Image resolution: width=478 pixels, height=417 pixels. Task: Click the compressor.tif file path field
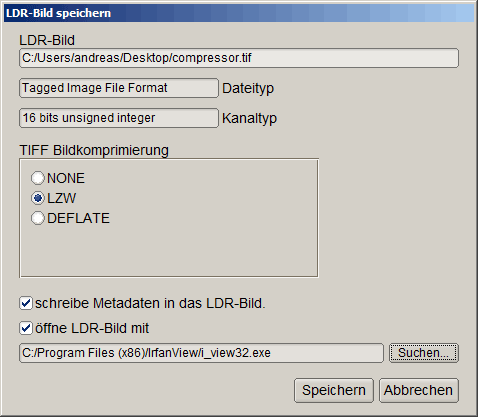239,58
